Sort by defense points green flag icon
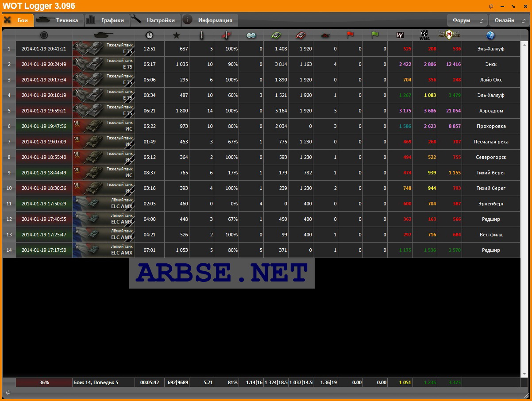Screen dimensions: 532x401 [375, 35]
